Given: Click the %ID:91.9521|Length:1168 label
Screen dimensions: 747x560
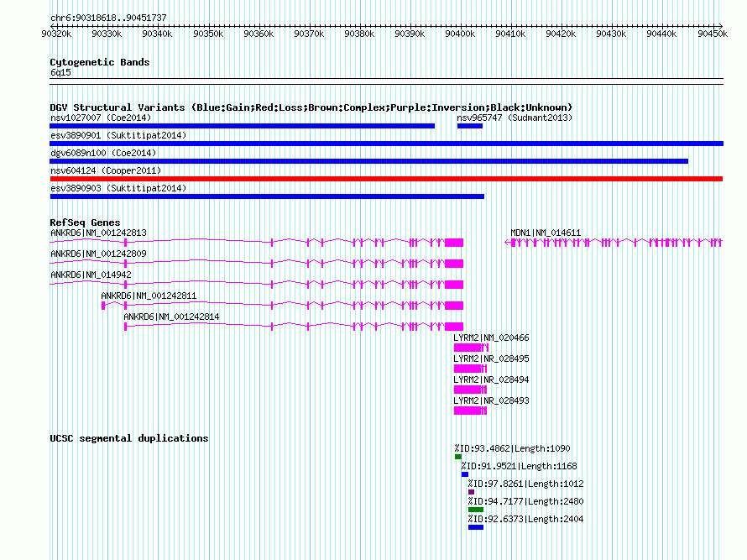Looking at the screenshot, I should tap(519, 466).
